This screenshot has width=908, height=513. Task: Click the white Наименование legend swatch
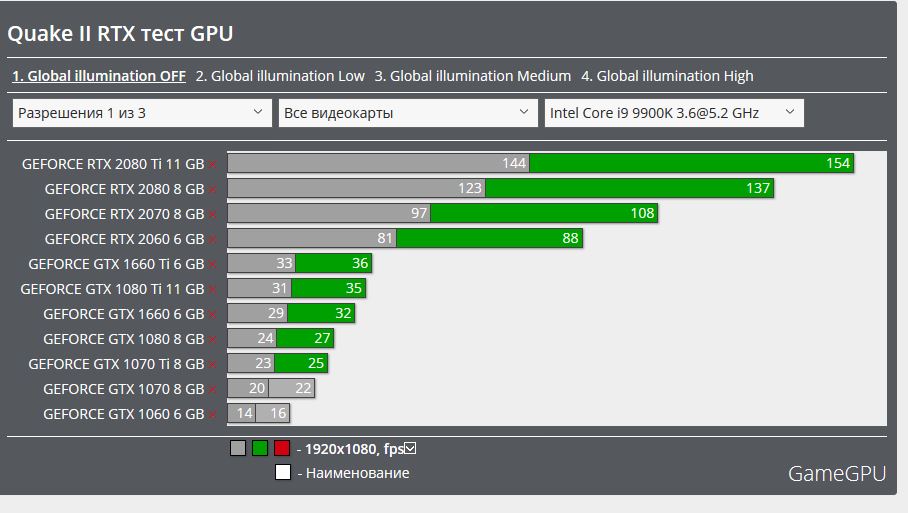tap(283, 472)
